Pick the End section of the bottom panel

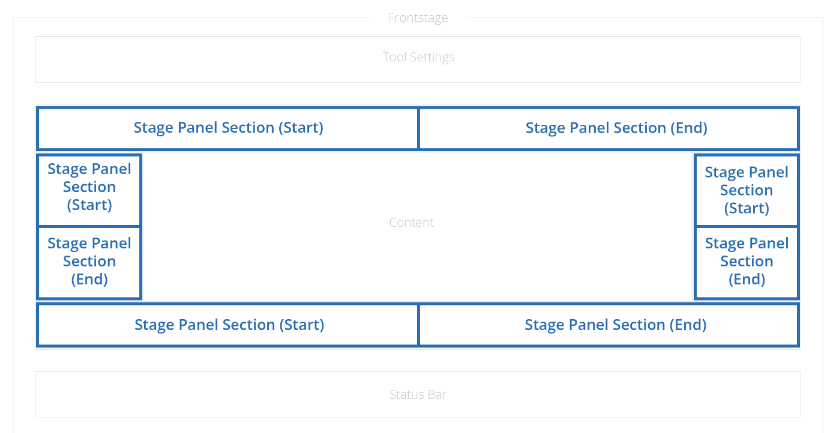coord(608,325)
